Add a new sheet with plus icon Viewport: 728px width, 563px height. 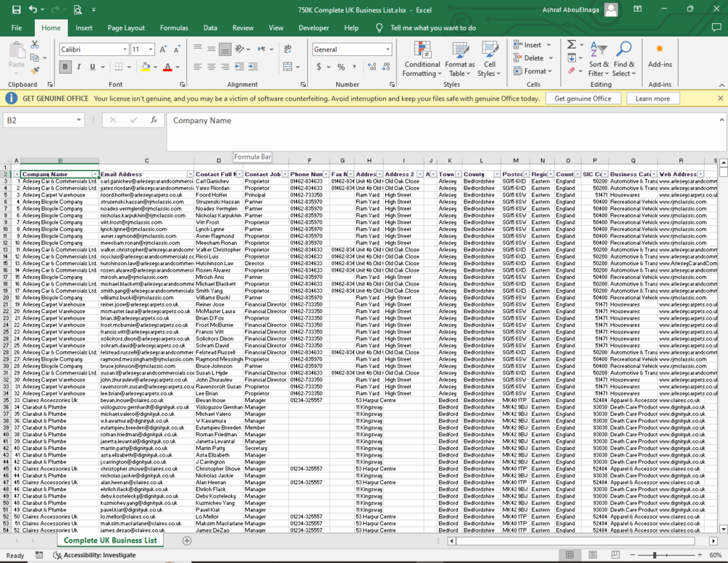coord(187,541)
